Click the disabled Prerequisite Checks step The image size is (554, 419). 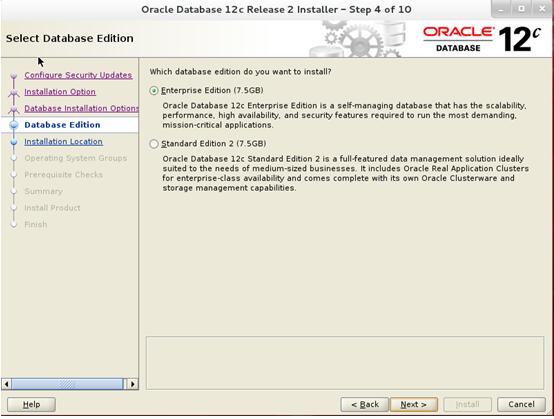pos(64,175)
